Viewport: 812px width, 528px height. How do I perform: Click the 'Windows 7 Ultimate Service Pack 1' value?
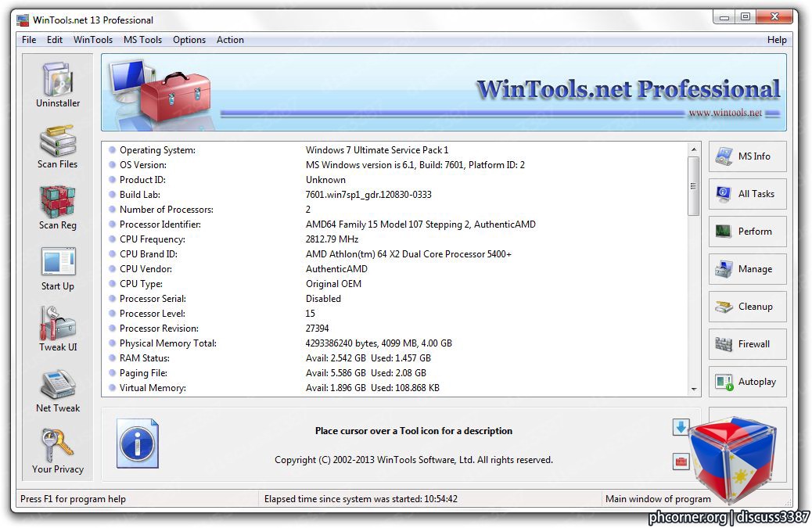pyautogui.click(x=377, y=150)
